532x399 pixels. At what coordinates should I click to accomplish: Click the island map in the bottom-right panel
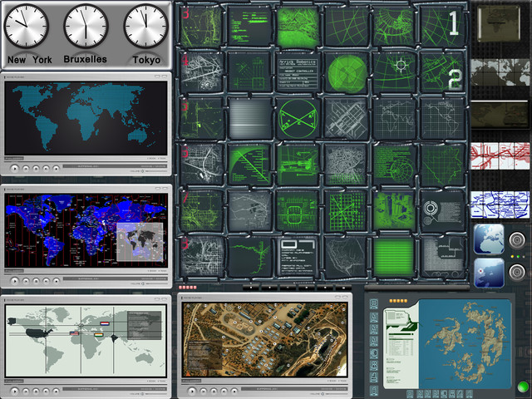point(465,343)
